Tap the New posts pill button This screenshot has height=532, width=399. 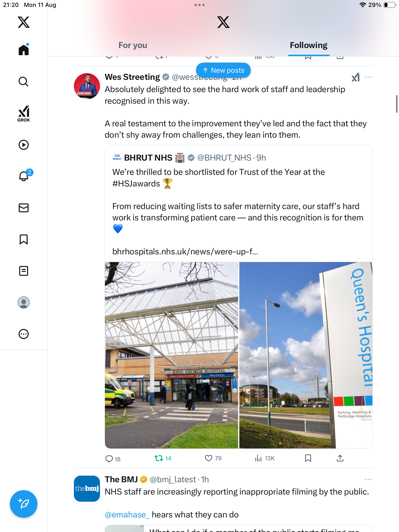click(223, 70)
